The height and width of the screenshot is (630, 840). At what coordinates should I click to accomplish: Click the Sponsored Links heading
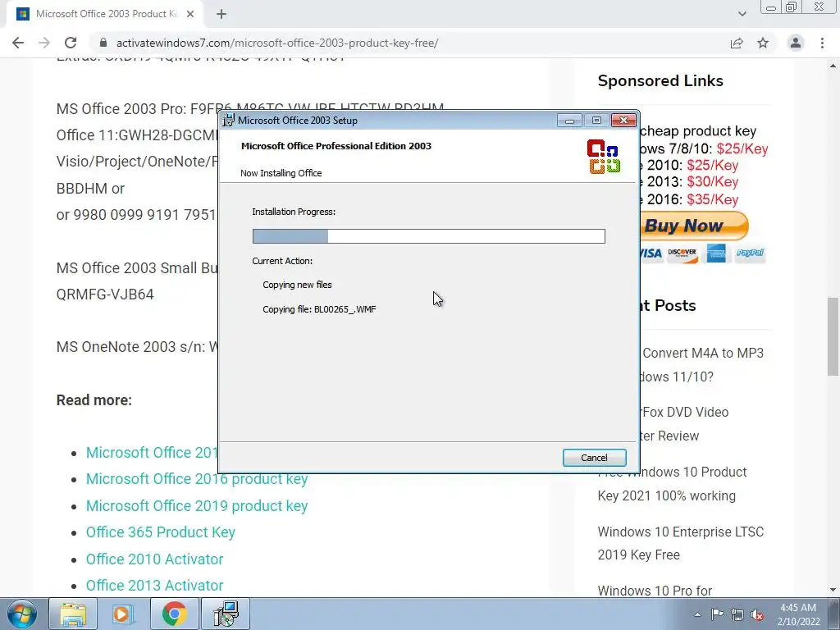[x=660, y=81]
